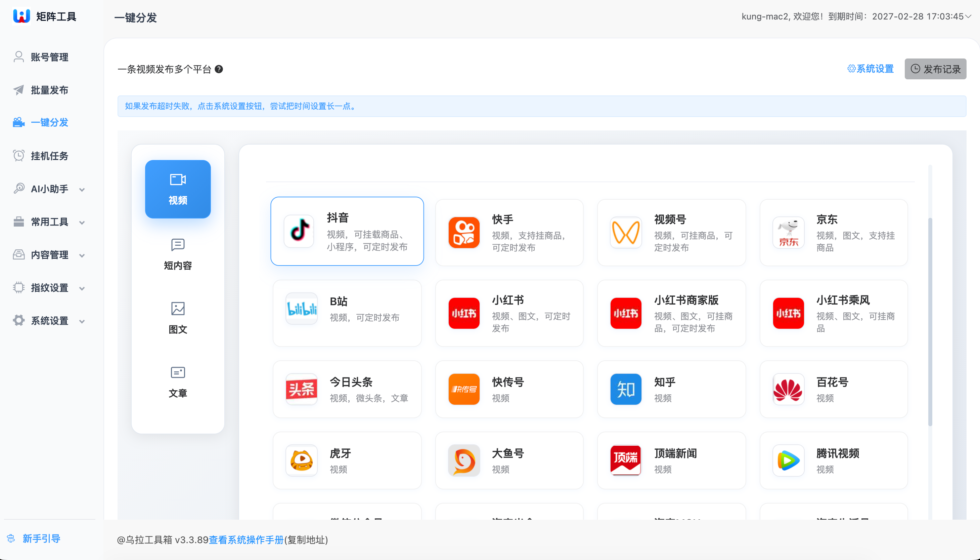
Task: Select 一键分发 in the sidebar
Action: (49, 122)
